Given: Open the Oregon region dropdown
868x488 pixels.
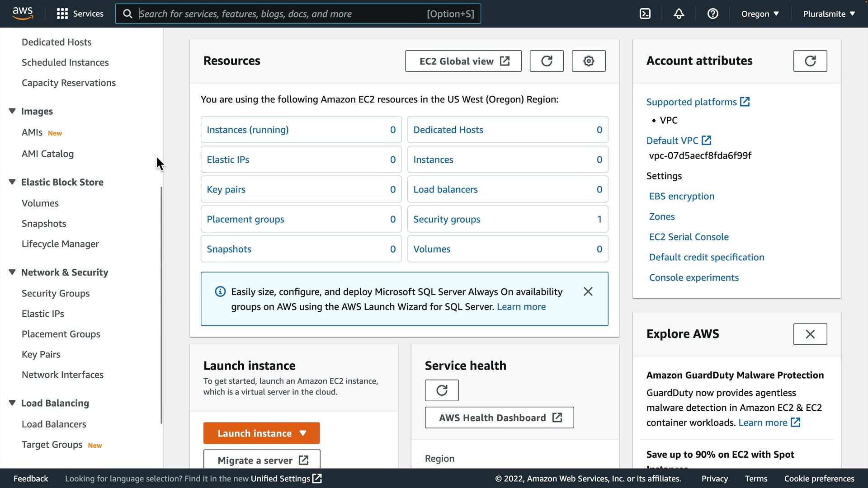Looking at the screenshot, I should click(x=760, y=14).
